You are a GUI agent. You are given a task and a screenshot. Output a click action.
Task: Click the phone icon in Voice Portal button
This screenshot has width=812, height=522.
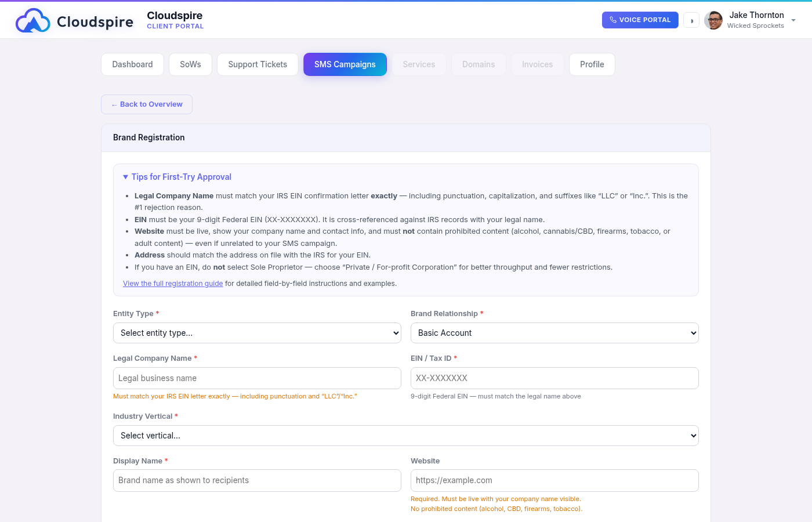[x=613, y=20]
